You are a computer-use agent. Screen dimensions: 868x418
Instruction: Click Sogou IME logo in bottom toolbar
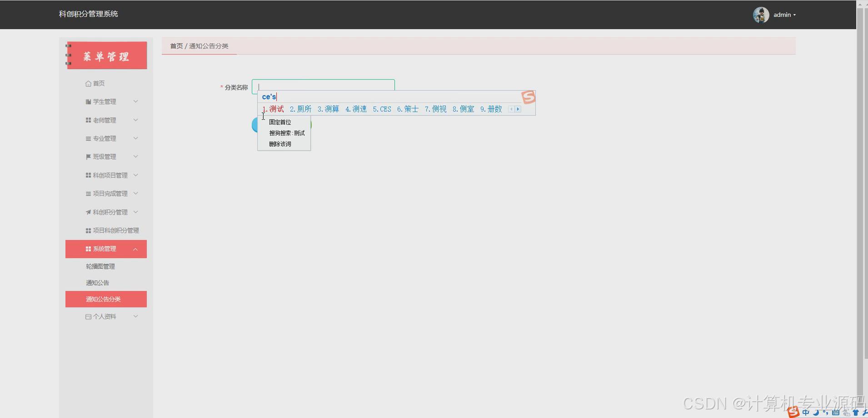click(793, 412)
